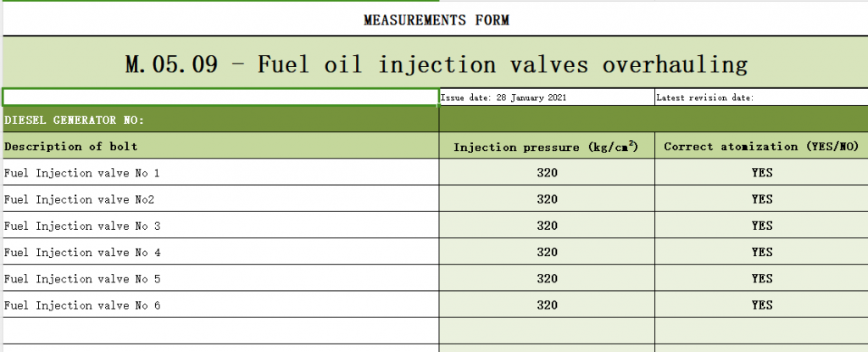Select the Injection pressure column header
Viewport: 868px width, 352px height.
click(547, 147)
